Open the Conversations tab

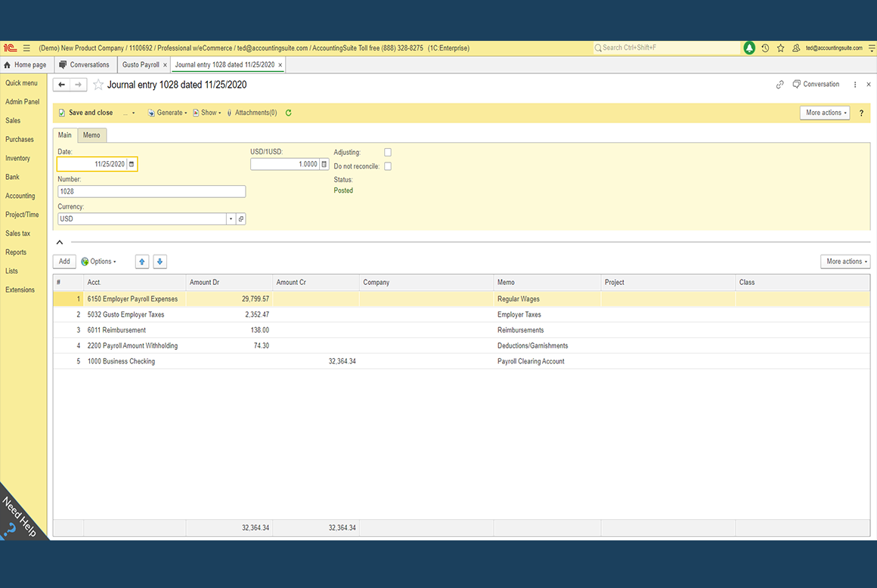[x=85, y=65]
